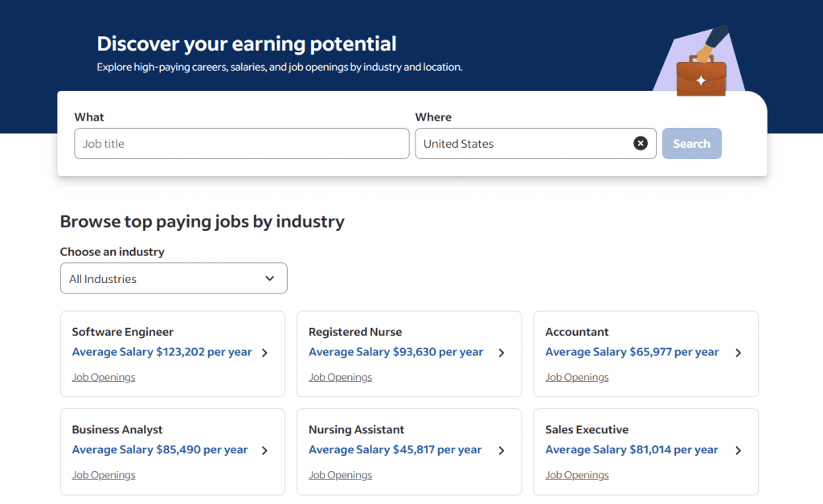Click the arrow on the Nursing Assistant card

501,450
